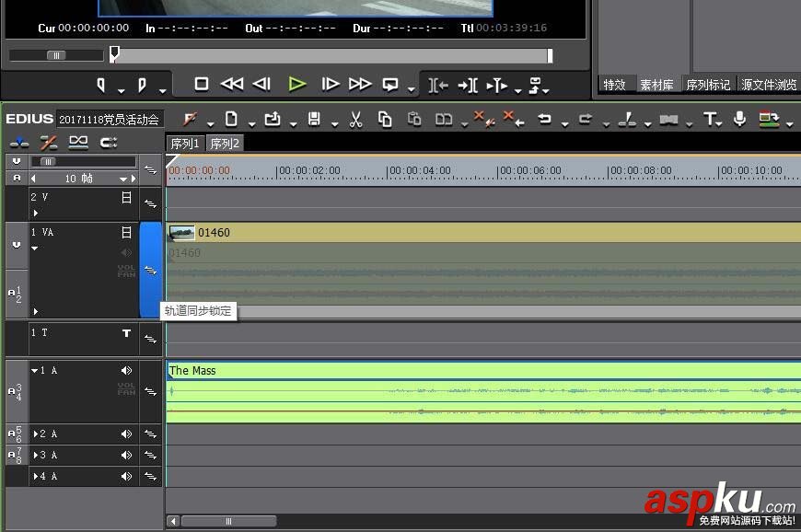Play the timeline preview
Screen dimensions: 801x532
point(296,84)
